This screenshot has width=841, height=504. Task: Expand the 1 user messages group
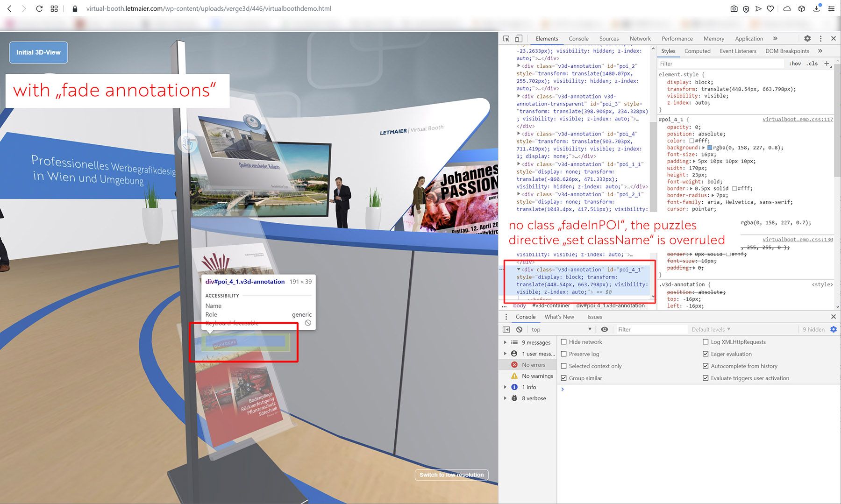tap(505, 354)
